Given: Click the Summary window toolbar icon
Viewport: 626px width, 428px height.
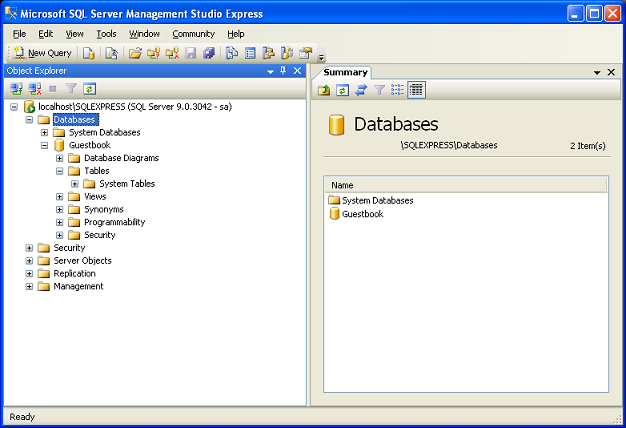Looking at the screenshot, I should pos(250,53).
